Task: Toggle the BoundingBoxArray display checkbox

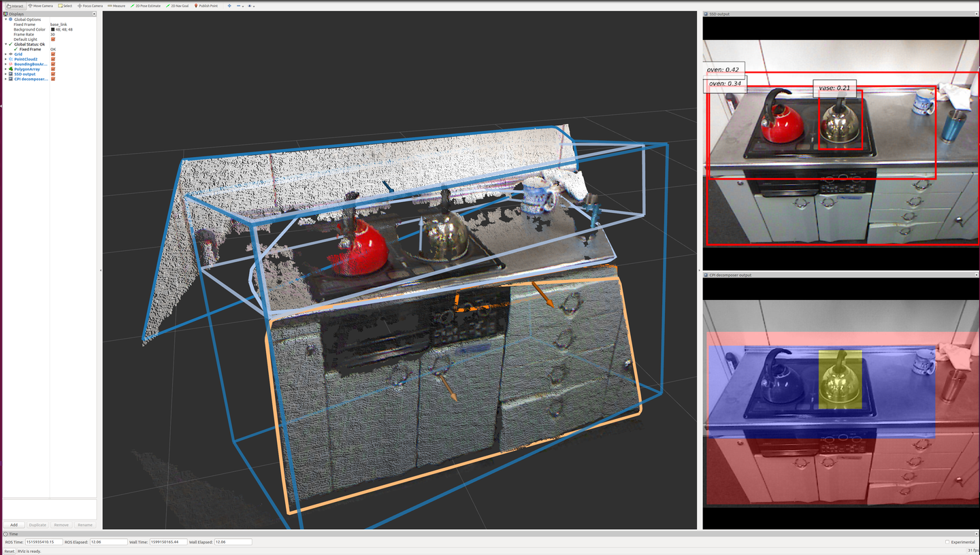Action: (53, 64)
